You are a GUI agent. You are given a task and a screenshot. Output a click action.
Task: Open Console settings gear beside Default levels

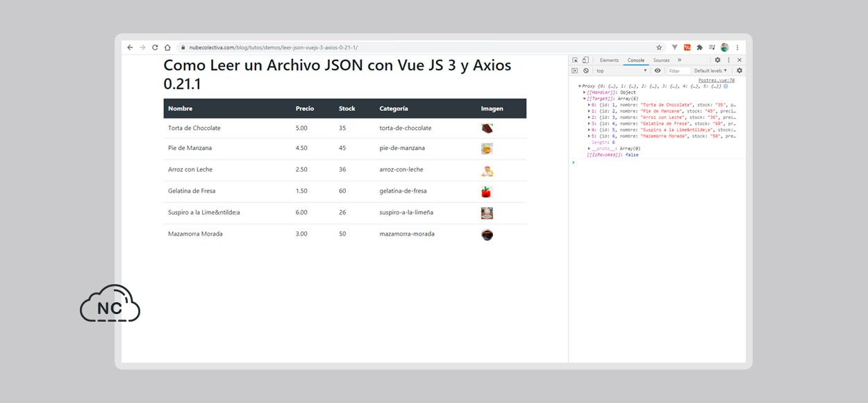pyautogui.click(x=739, y=71)
